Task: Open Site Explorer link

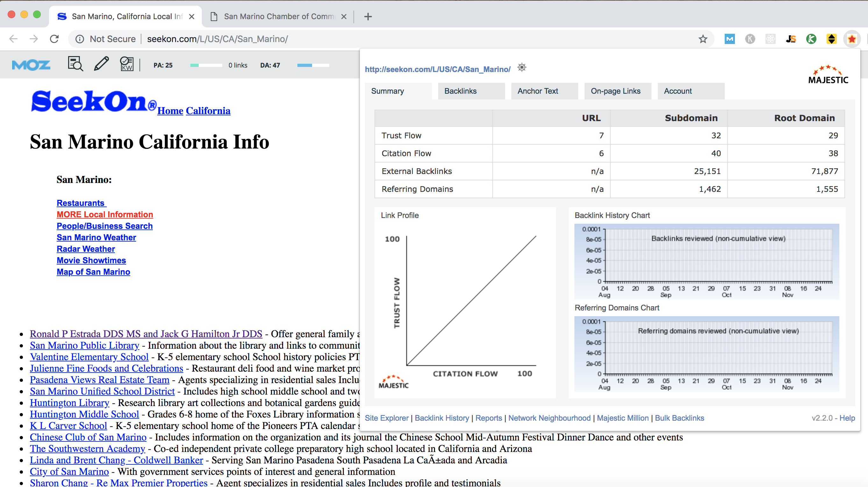Action: click(387, 418)
